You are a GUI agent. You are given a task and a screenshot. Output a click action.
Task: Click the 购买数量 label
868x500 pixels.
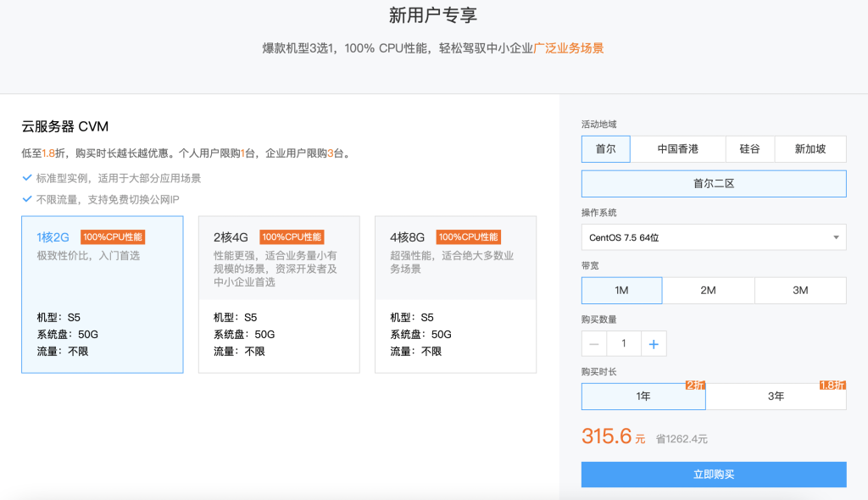point(599,319)
